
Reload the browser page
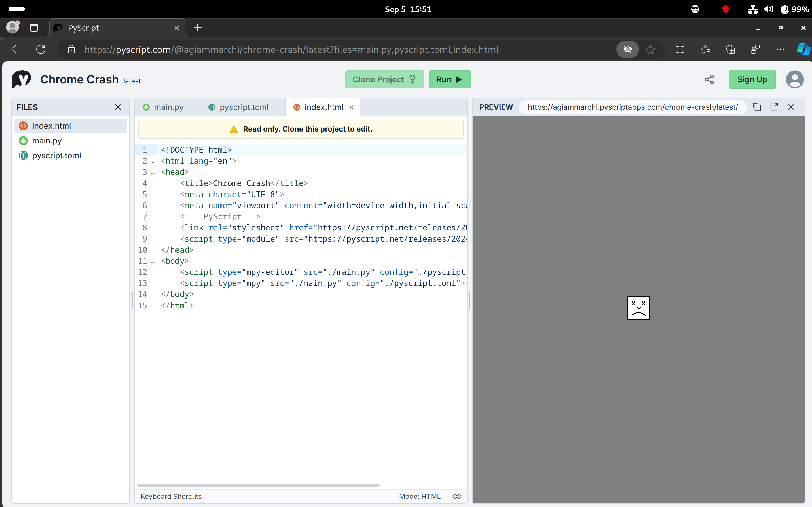coord(41,50)
